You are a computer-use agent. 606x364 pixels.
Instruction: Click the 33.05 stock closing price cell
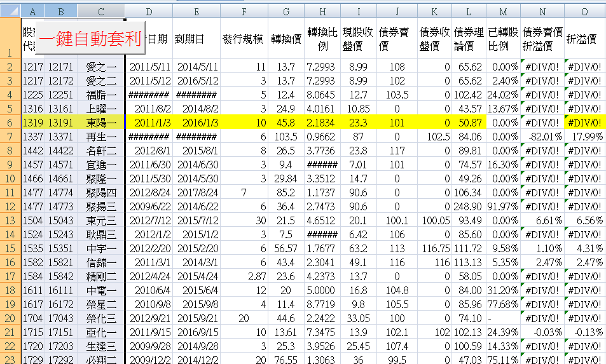coord(359,318)
